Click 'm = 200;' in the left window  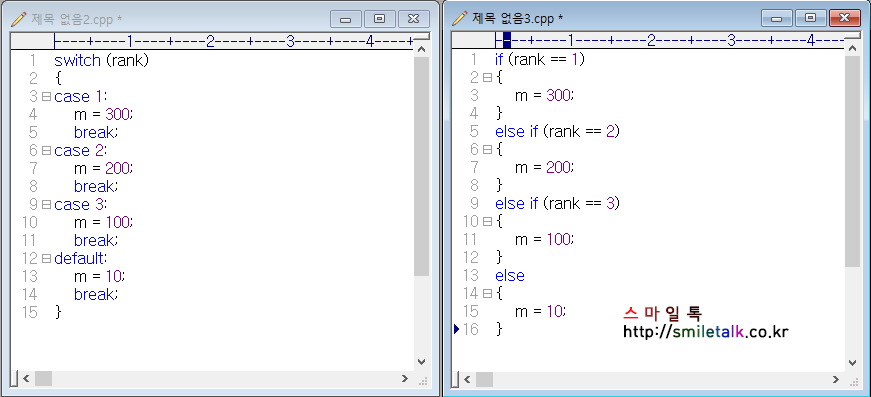click(x=104, y=169)
